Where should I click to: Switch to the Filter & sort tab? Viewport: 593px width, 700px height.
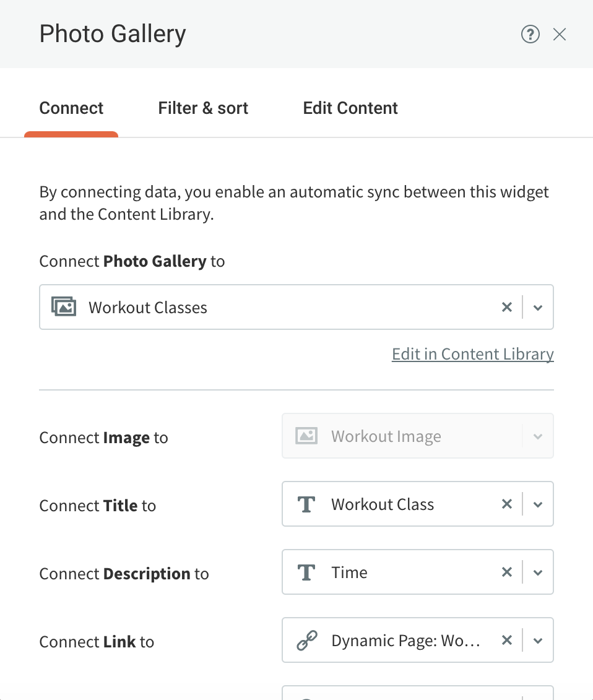coord(203,108)
